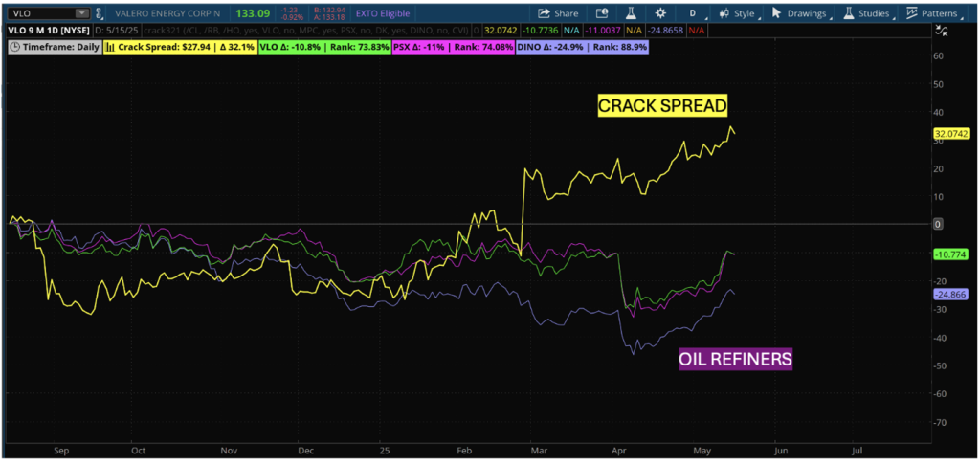Screen dimensions: 980x464
Task: Select the VLO delta rank green label
Action: (324, 46)
